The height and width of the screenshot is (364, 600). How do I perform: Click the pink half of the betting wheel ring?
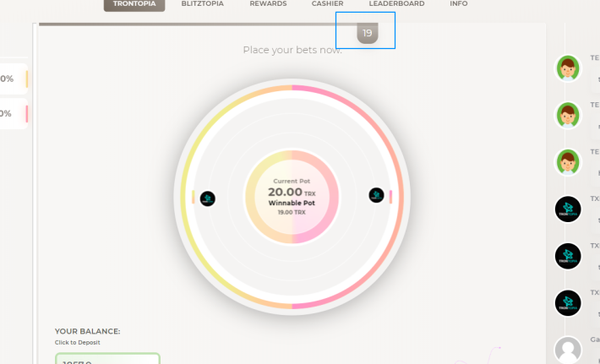pyautogui.click(x=400, y=197)
